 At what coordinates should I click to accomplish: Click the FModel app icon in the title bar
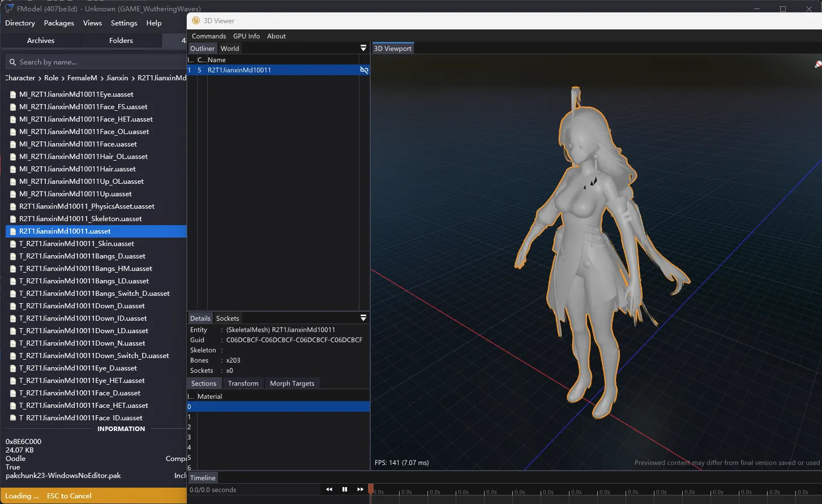click(x=9, y=8)
